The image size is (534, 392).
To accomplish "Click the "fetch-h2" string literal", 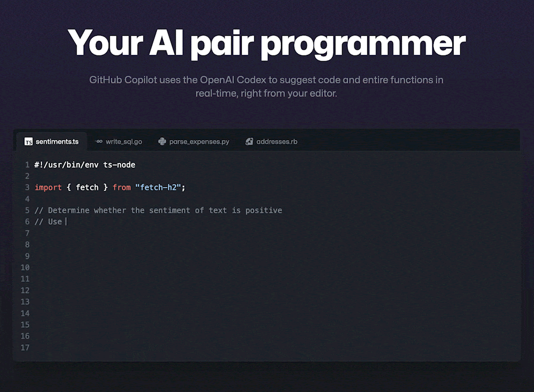I will click(158, 187).
